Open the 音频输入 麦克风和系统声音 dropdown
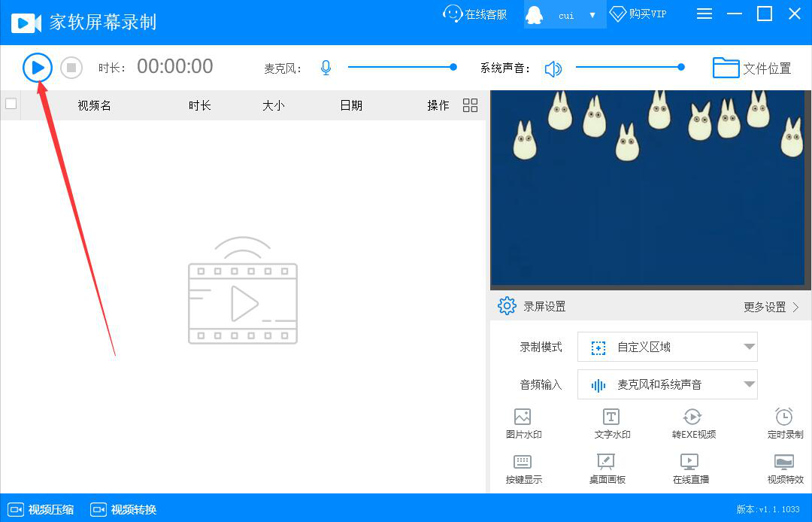The width and height of the screenshot is (812, 522). click(667, 384)
